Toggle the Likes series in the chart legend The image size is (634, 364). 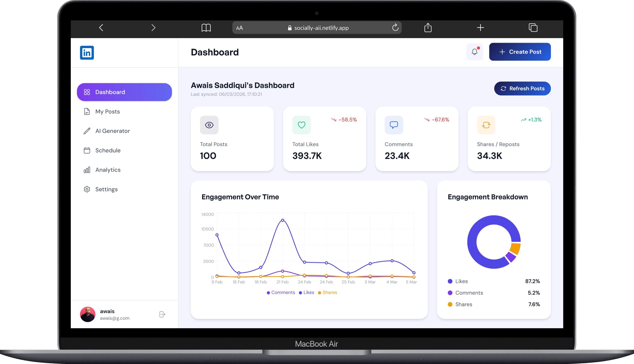pos(306,292)
